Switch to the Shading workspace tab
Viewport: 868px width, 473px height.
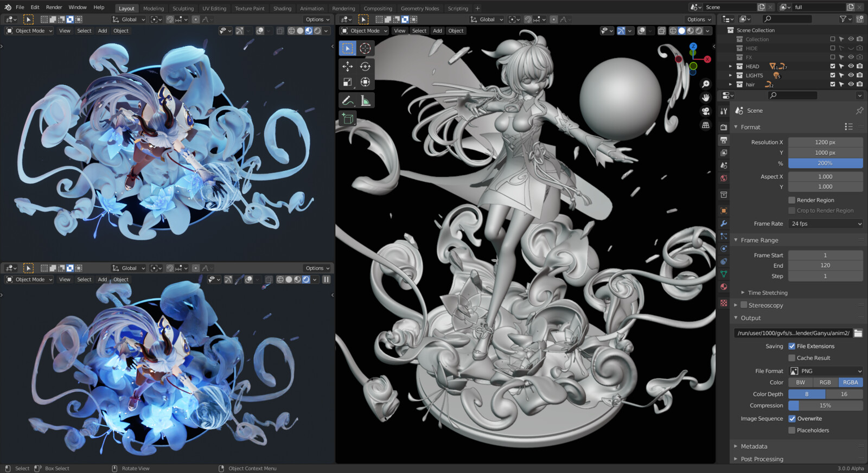point(282,9)
